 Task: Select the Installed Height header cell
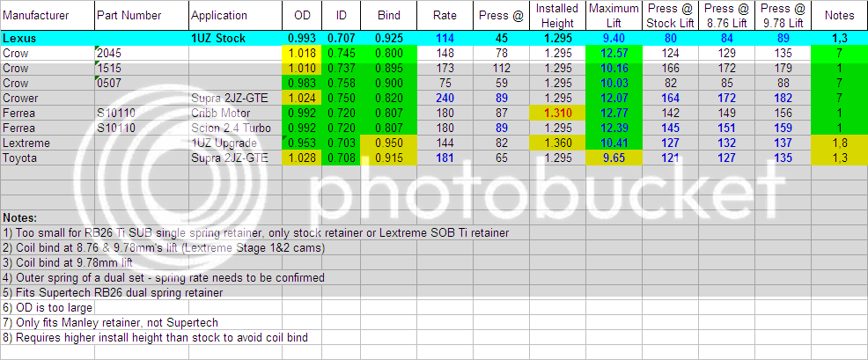557,16
